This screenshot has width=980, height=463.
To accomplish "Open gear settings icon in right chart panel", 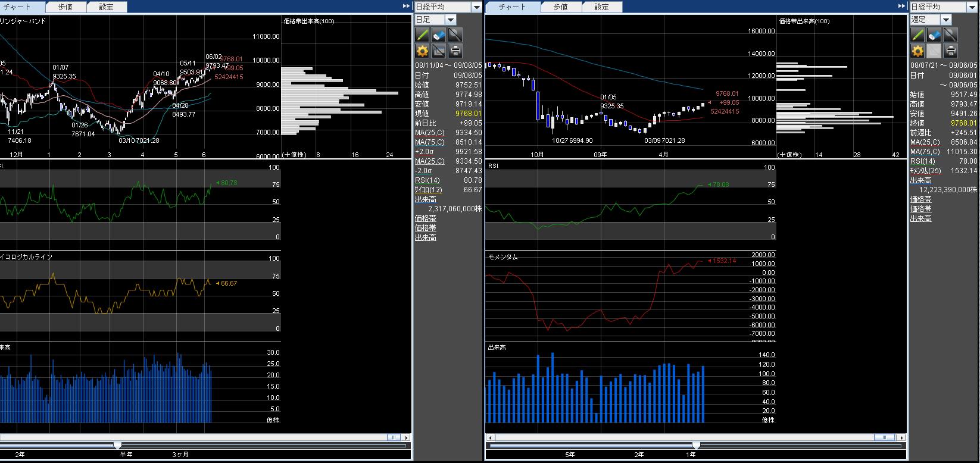I will (917, 51).
